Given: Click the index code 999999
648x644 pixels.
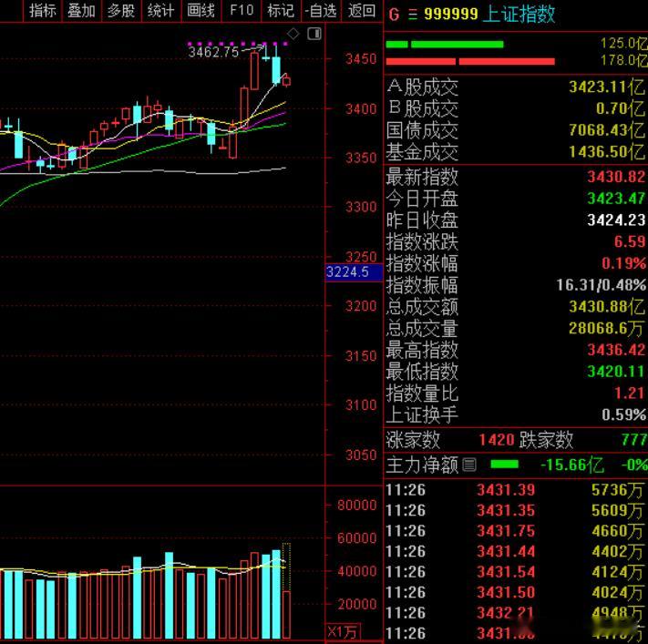Looking at the screenshot, I should (x=451, y=15).
